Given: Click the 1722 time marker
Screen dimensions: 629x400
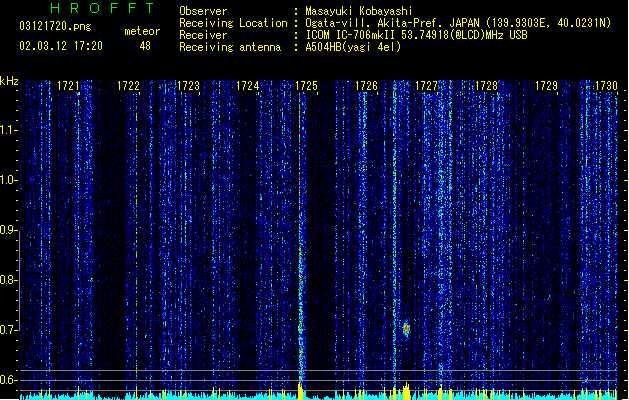Looking at the screenshot, I should click(128, 86).
